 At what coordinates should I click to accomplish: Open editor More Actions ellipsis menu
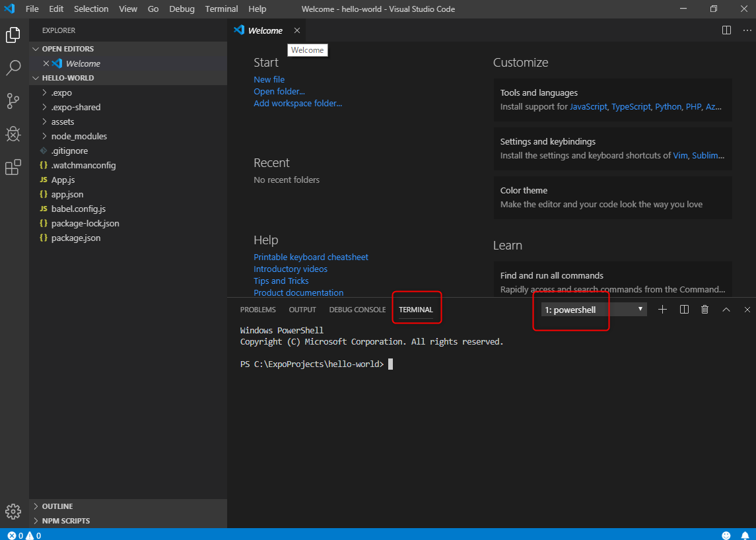747,30
